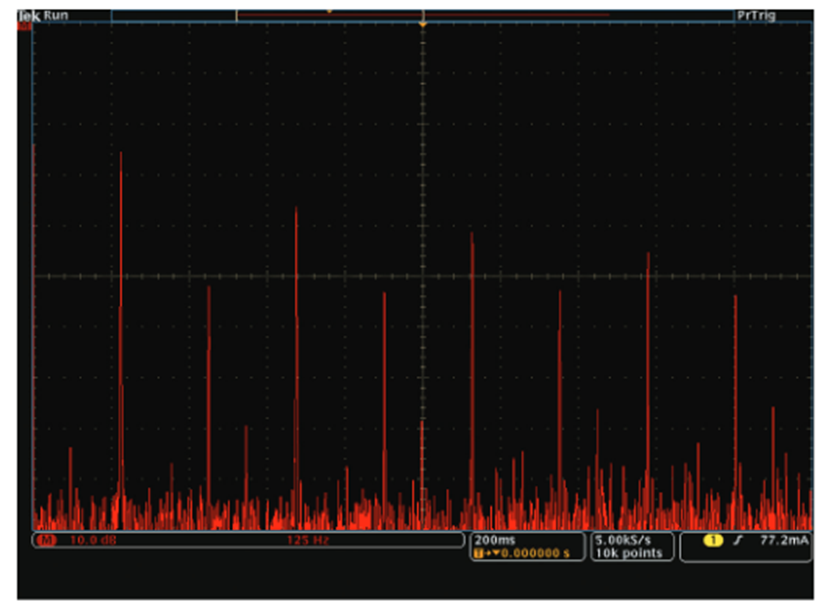The width and height of the screenshot is (820, 605).
Task: Select the red M math waveform badge
Action: 47,541
